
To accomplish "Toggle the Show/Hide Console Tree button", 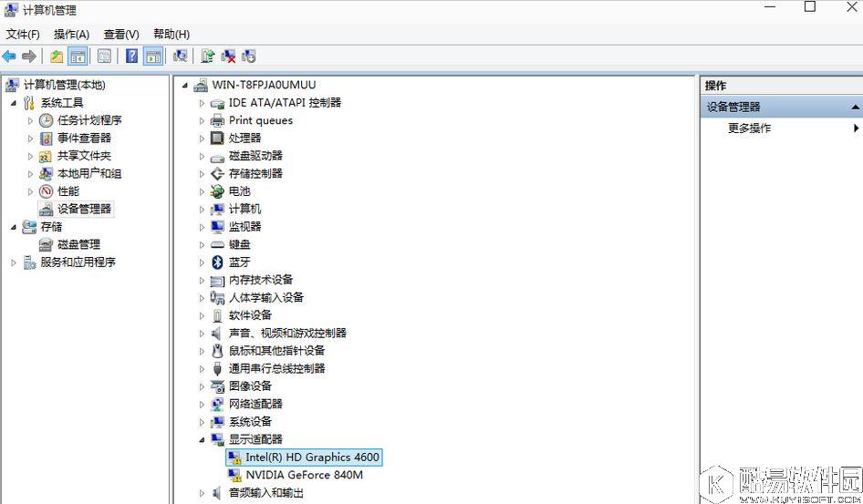I will pos(78,57).
